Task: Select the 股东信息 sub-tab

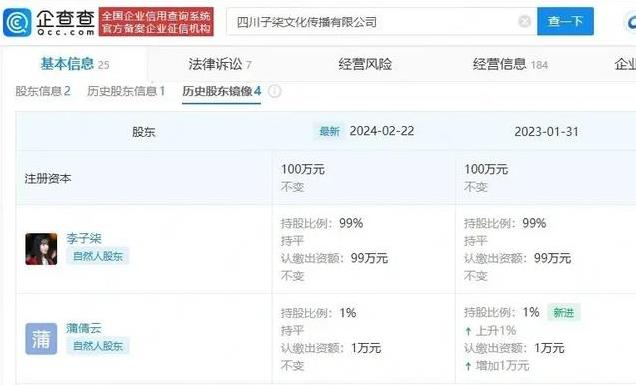Action: click(43, 91)
